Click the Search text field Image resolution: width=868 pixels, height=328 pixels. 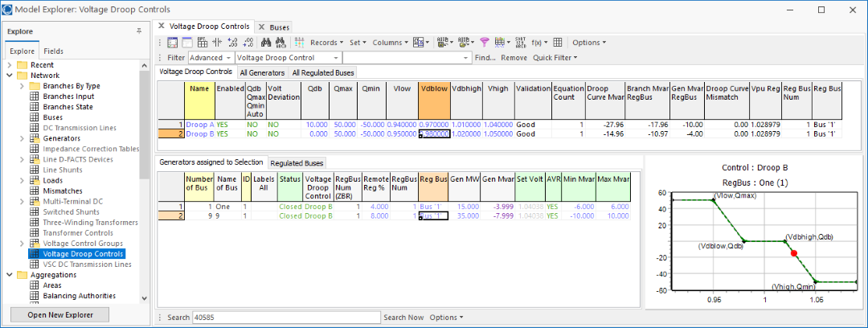pos(285,318)
